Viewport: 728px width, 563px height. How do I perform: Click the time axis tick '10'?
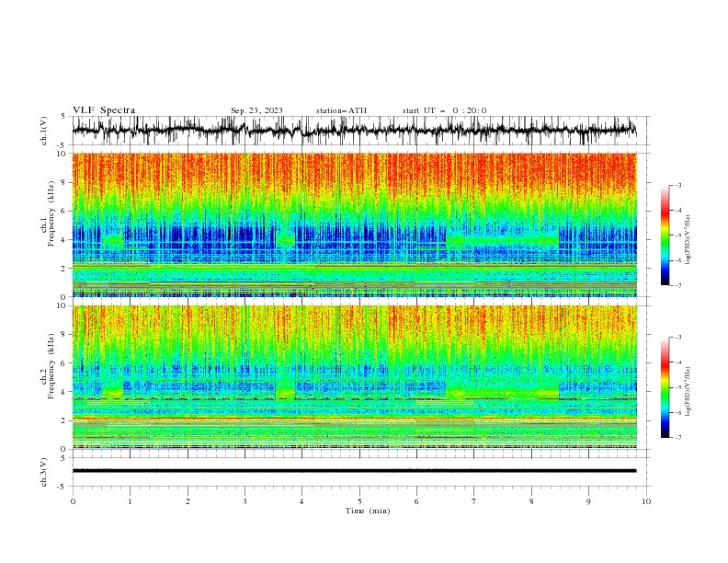pyautogui.click(x=646, y=501)
